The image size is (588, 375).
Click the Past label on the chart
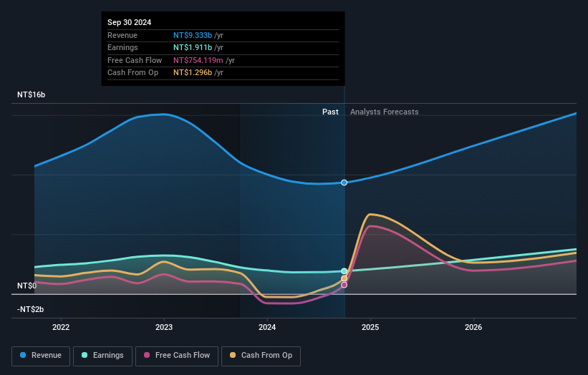tap(330, 112)
